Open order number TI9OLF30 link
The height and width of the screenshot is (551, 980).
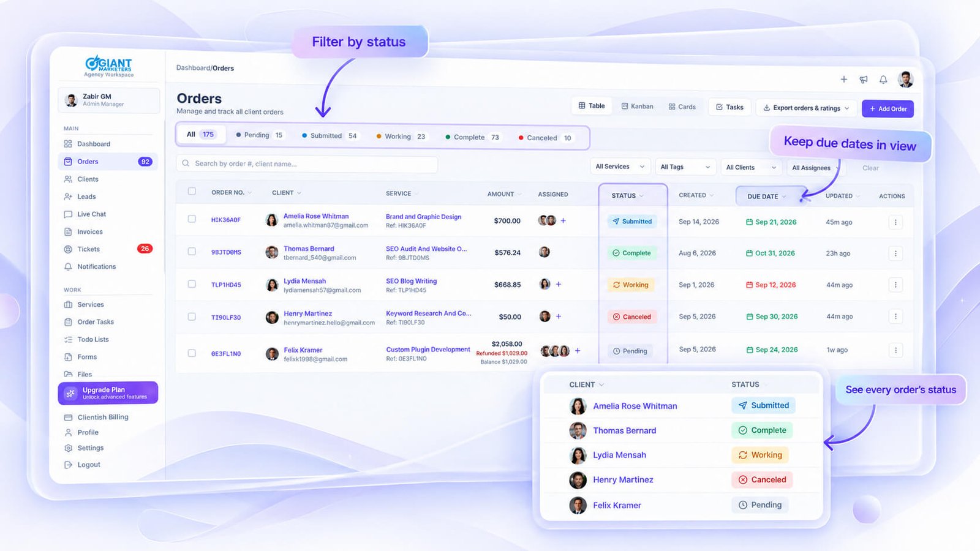click(226, 318)
